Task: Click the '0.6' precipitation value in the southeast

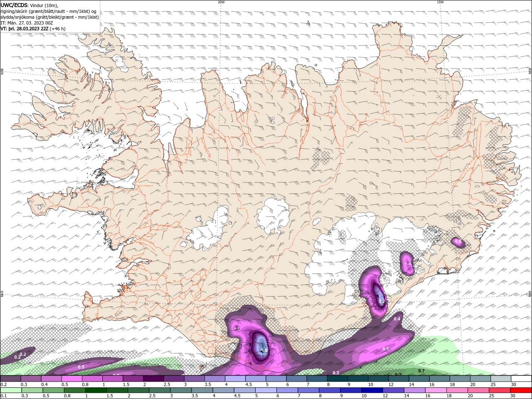Action: coord(458,241)
